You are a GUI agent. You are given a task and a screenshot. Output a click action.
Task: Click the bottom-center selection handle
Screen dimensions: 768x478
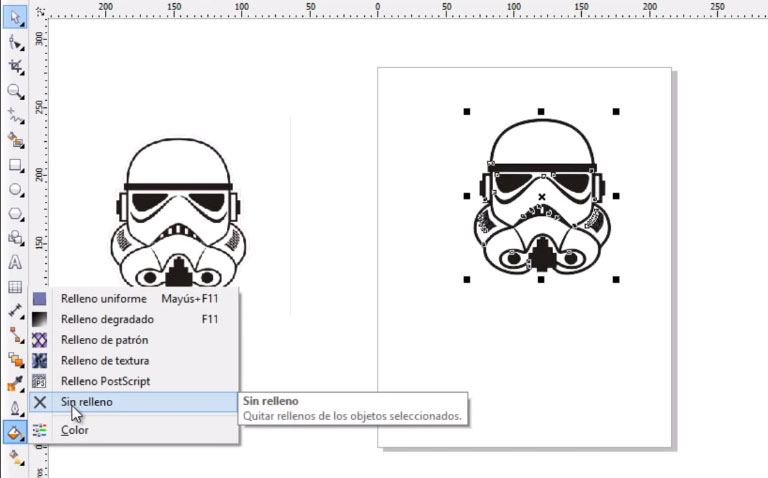pyautogui.click(x=541, y=280)
